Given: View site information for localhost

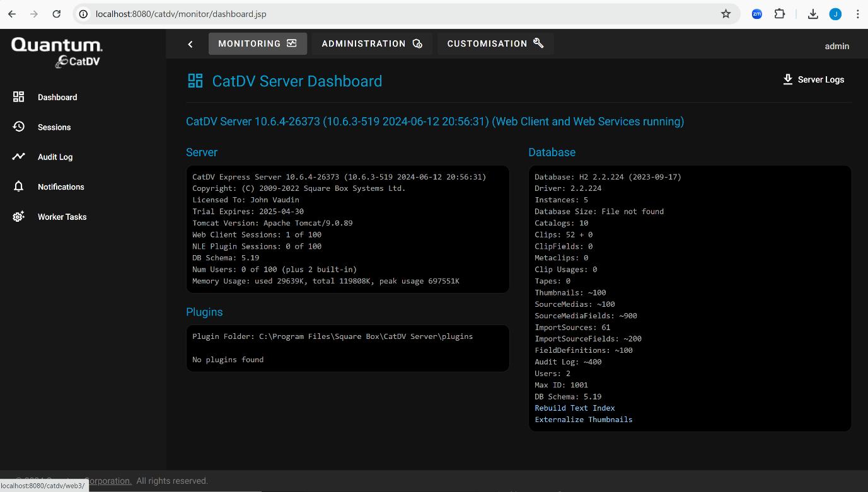Looking at the screenshot, I should tap(84, 14).
